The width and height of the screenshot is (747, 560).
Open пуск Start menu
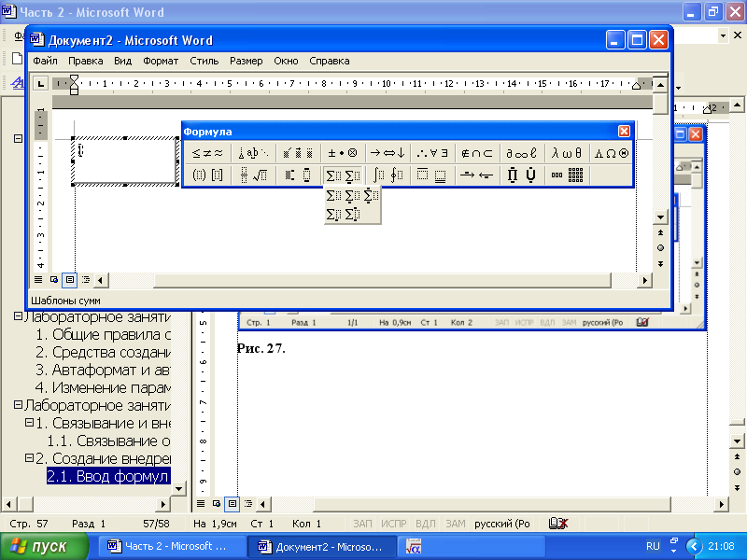(44, 546)
